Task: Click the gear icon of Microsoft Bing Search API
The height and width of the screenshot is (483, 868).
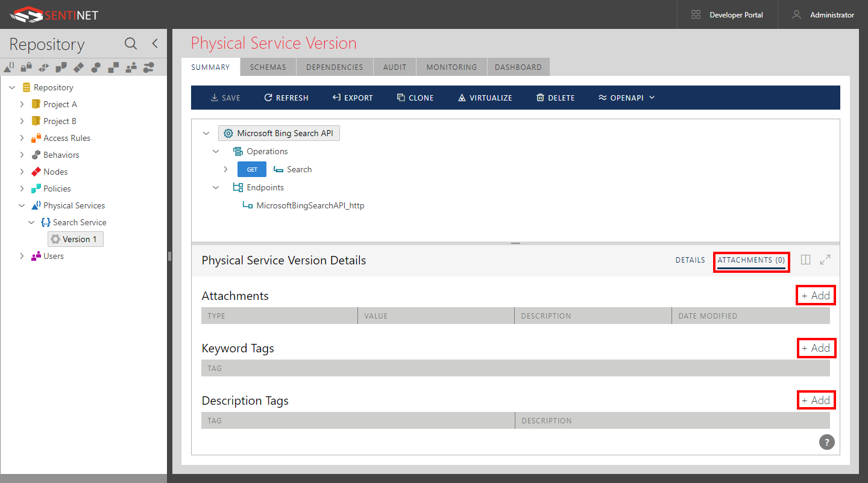Action: pyautogui.click(x=228, y=133)
